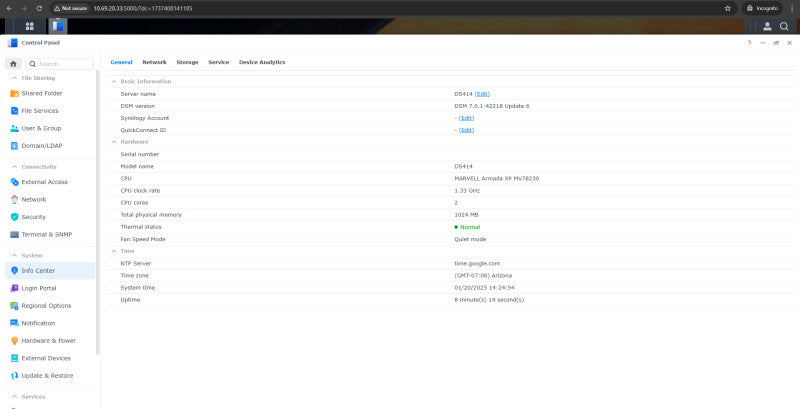Open the browser three-dot menu
This screenshot has width=800, height=409.
(792, 8)
